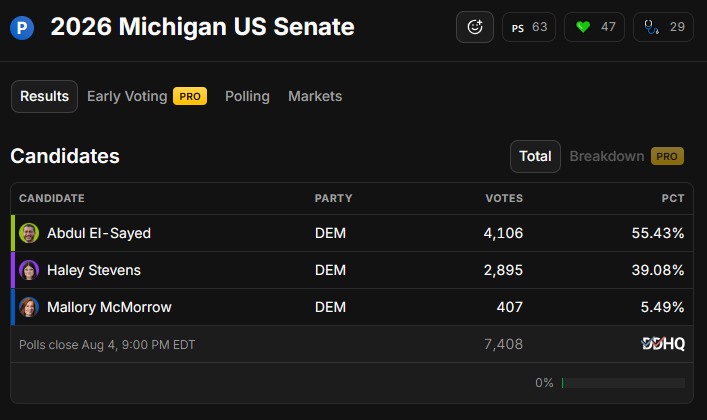Switch to the Breakdown PRO view

[x=627, y=157]
